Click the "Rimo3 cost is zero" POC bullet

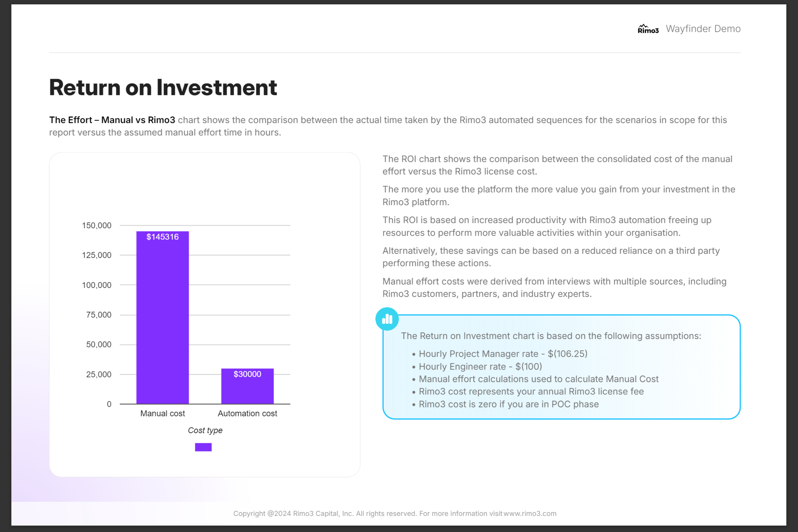click(509, 404)
